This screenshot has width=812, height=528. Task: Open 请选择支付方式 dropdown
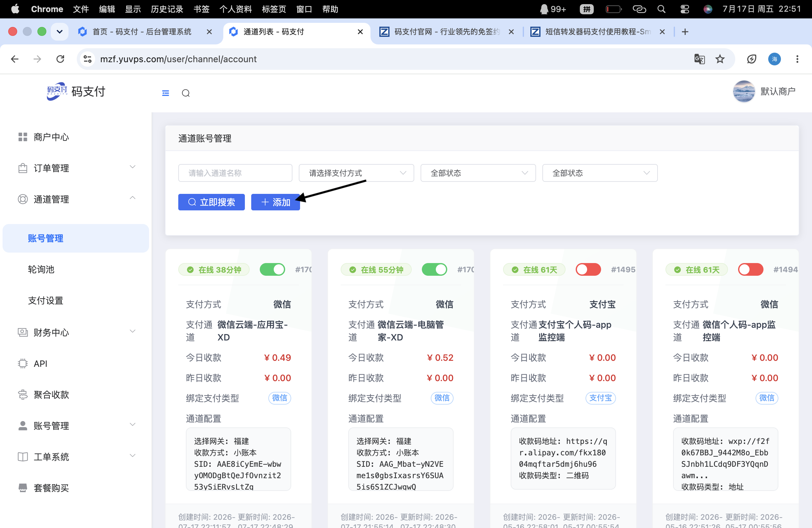click(356, 173)
